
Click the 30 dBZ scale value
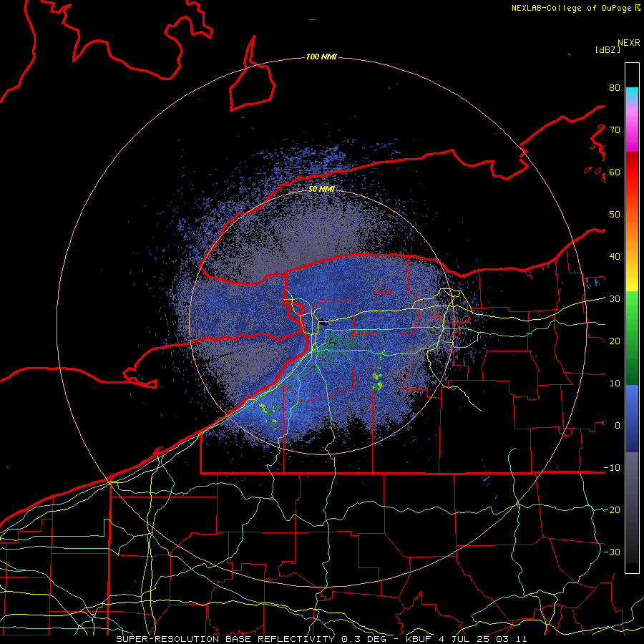point(615,299)
